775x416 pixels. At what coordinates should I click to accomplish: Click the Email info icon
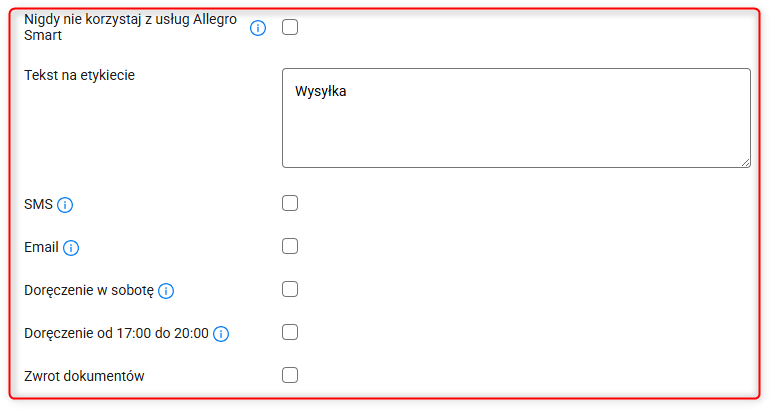point(72,248)
